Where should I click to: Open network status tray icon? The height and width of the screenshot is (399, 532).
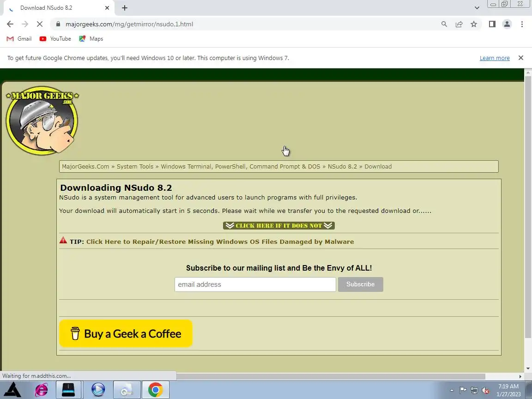pos(474,390)
